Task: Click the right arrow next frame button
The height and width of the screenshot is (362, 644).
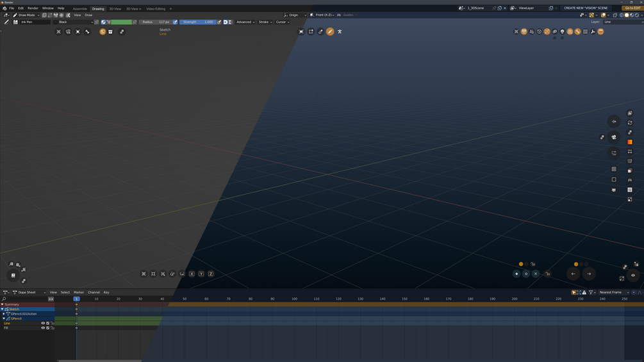Action: (x=589, y=274)
